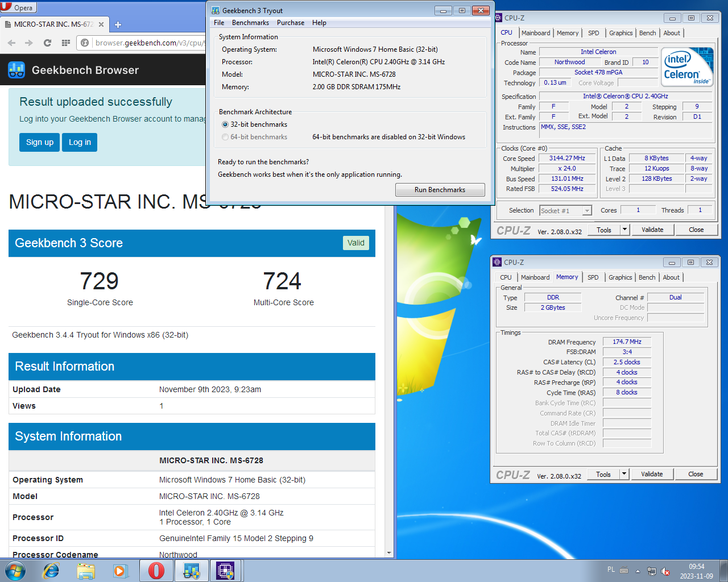
Task: Go back in the Opera browser
Action: (x=12, y=43)
